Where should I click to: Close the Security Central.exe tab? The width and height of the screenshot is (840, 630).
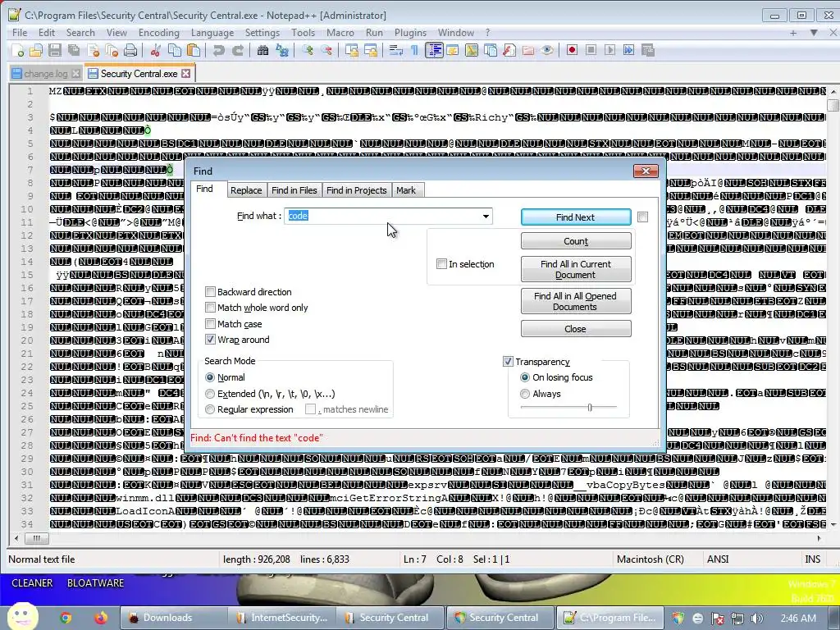[186, 73]
